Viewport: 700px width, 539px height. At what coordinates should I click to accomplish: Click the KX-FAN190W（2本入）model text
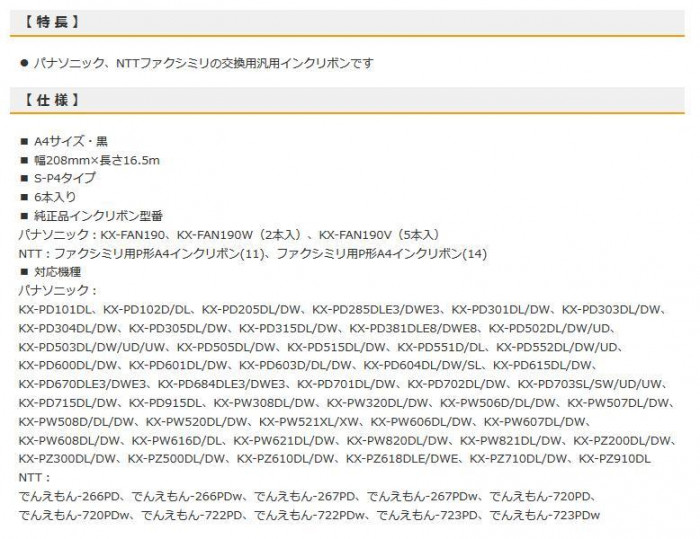(x=240, y=235)
